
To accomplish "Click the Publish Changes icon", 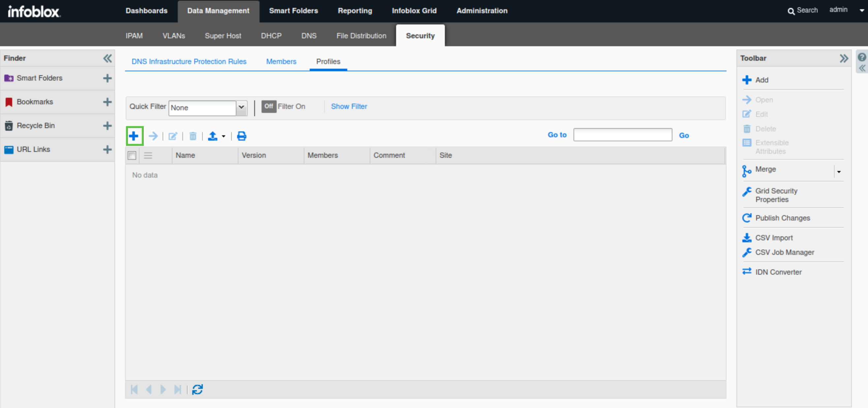I will point(747,218).
